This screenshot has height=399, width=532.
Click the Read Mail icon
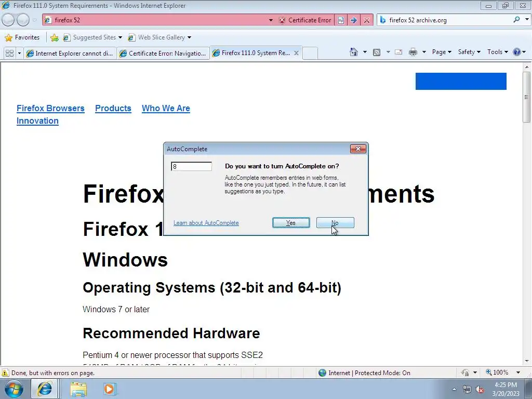pyautogui.click(x=398, y=52)
